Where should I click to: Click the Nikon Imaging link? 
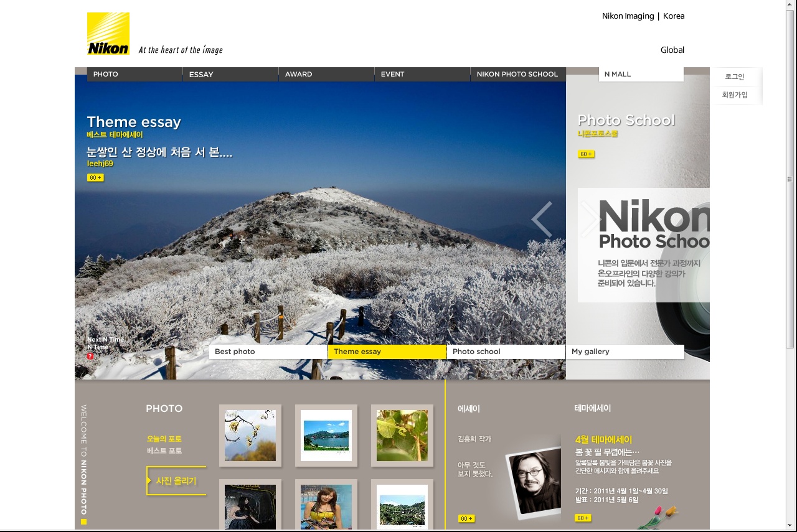(x=628, y=16)
